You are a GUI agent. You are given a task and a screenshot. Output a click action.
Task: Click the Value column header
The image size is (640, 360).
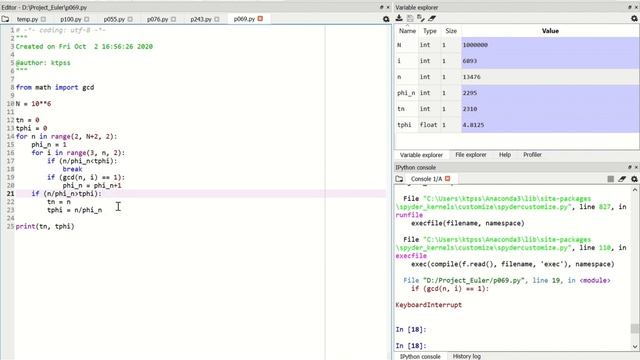pos(550,31)
